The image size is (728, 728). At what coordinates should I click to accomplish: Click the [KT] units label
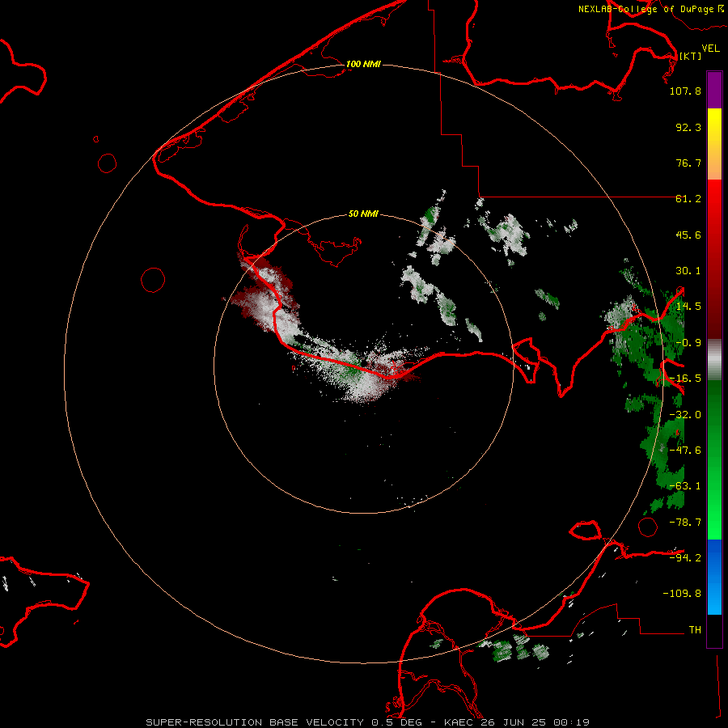(x=690, y=56)
